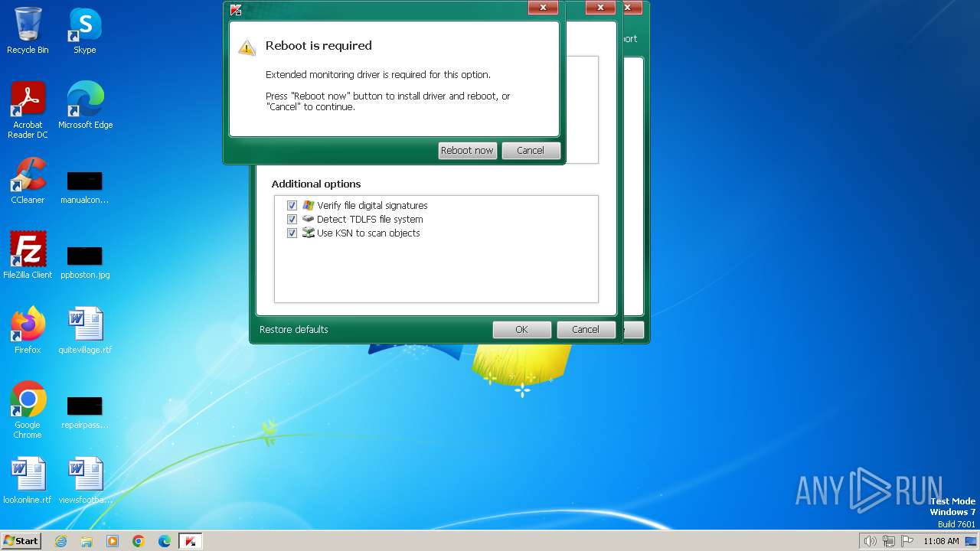
Task: Click Restore defaults link
Action: pyautogui.click(x=293, y=330)
